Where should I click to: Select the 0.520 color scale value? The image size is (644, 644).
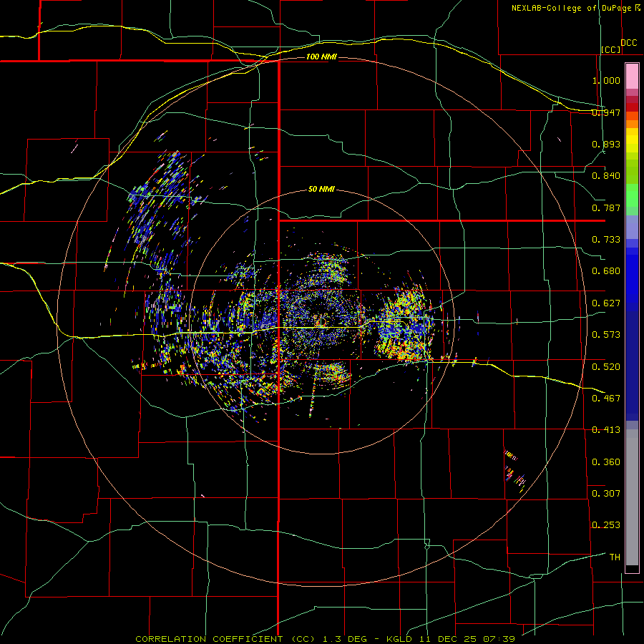606,367
